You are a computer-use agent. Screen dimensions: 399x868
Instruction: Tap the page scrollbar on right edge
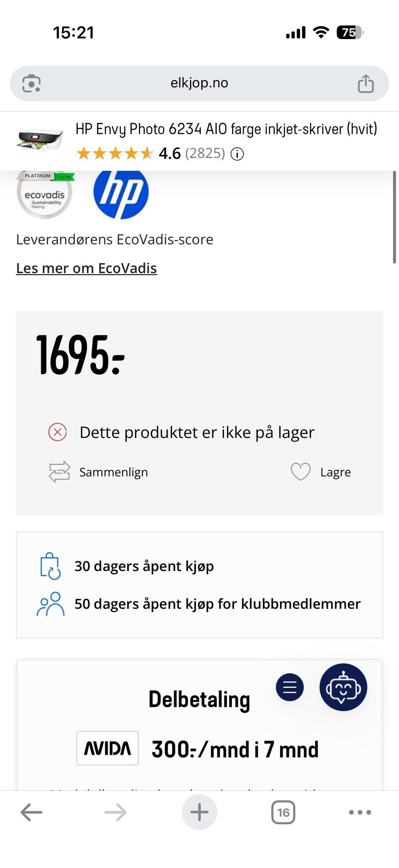point(394,217)
